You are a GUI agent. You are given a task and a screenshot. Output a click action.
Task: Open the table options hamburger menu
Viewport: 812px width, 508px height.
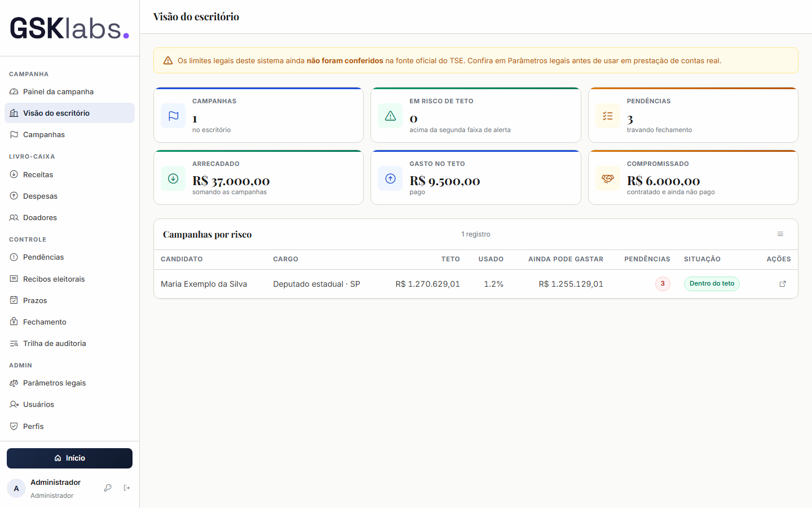coord(780,234)
